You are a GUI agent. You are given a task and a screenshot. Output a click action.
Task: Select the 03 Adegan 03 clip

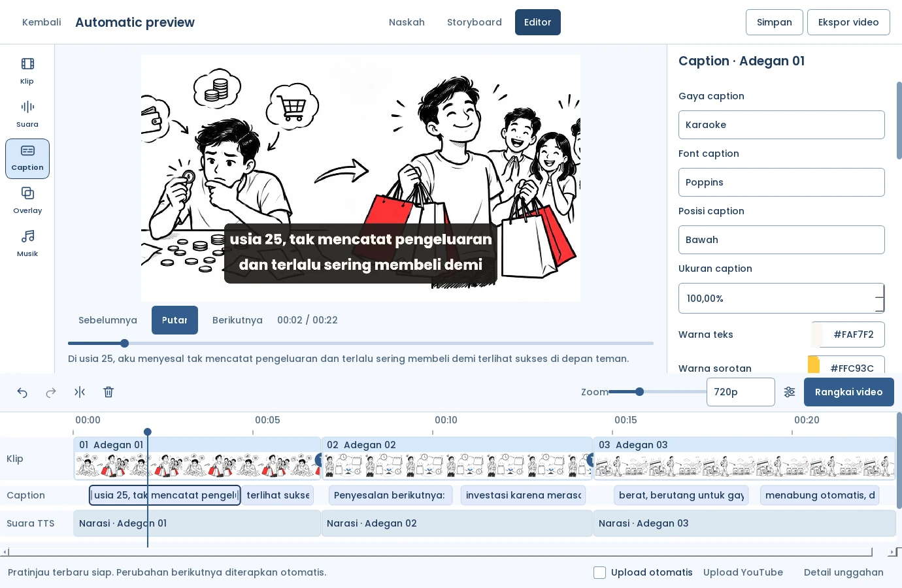pos(744,459)
